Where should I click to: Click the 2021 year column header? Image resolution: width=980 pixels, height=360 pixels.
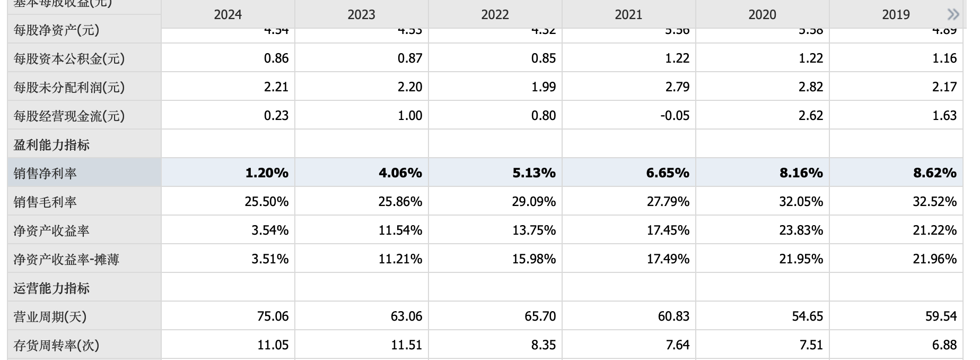coord(628,14)
